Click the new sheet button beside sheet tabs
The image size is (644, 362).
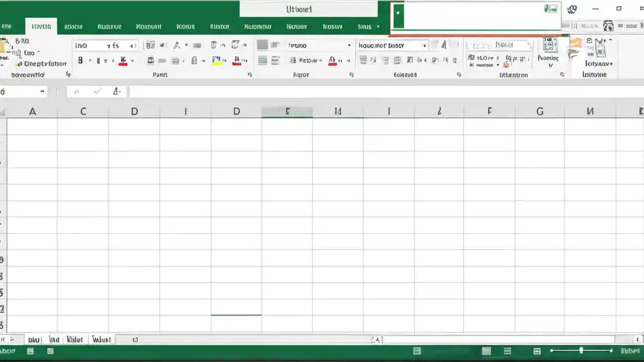[135, 339]
